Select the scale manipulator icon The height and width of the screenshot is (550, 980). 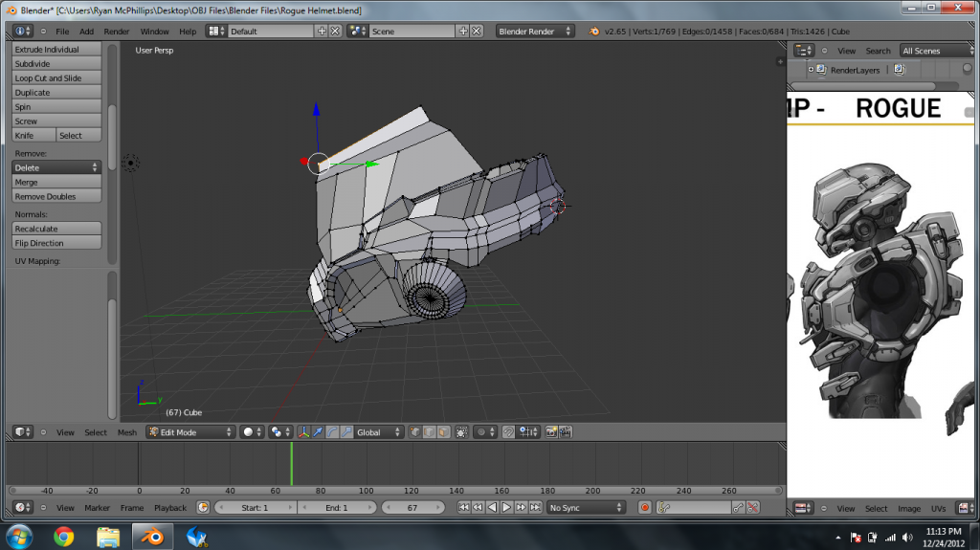pos(346,432)
